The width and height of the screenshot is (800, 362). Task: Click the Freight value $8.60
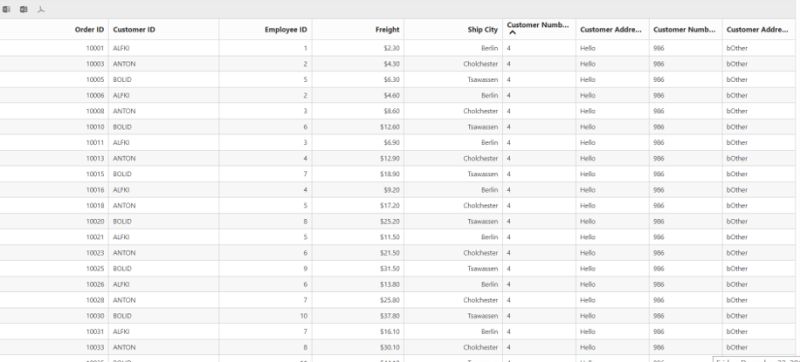(x=392, y=111)
